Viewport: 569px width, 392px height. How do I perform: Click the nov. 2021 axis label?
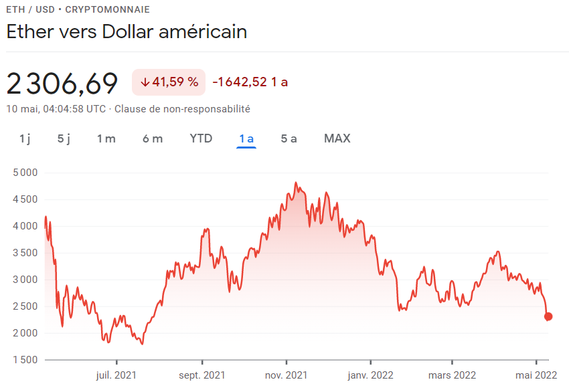286,375
